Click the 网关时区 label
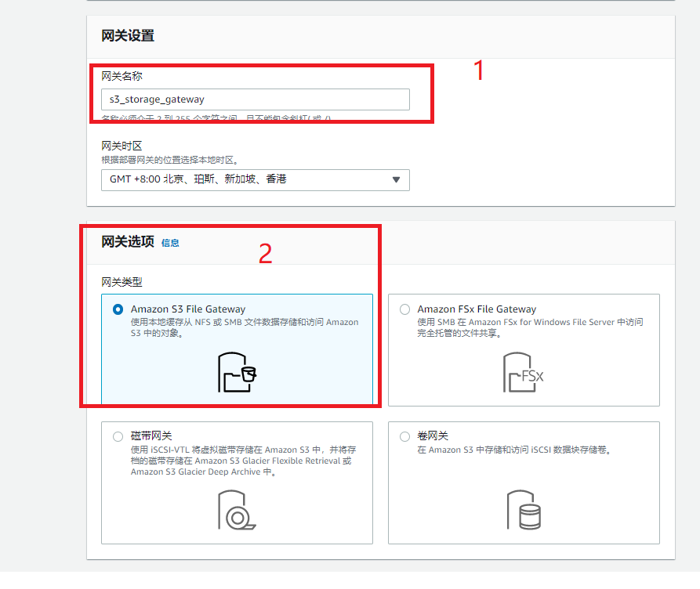Image resolution: width=700 pixels, height=589 pixels. [122, 146]
